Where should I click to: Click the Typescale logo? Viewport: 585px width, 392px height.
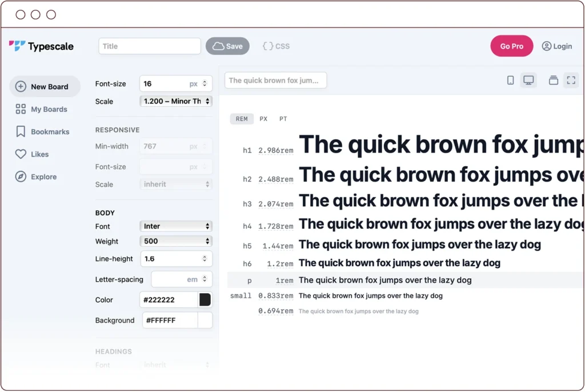click(41, 46)
